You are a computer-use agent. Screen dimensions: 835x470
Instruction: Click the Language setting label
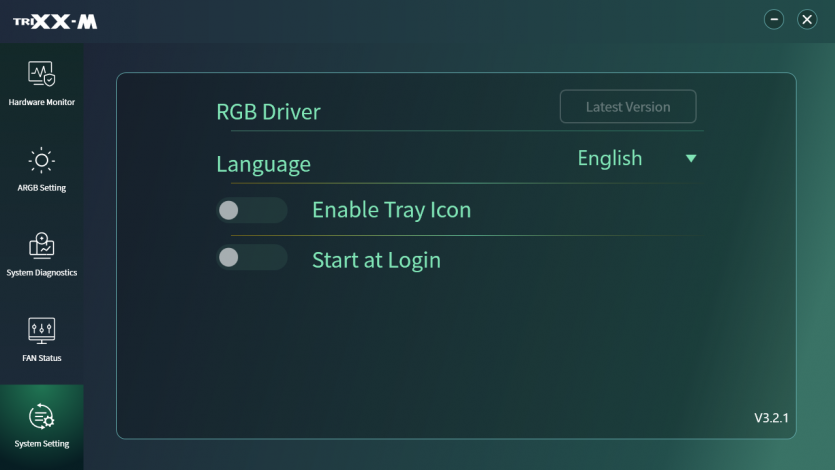(x=263, y=164)
